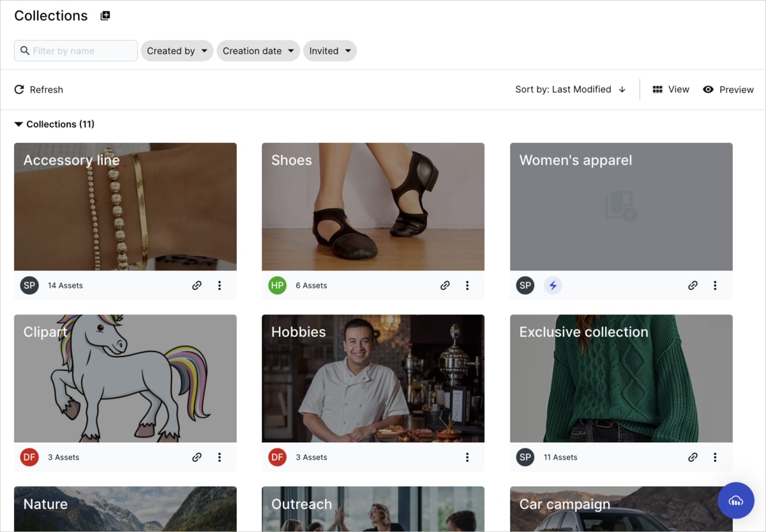Click the magnifier icon in the filter box
766x532 pixels.
(25, 50)
